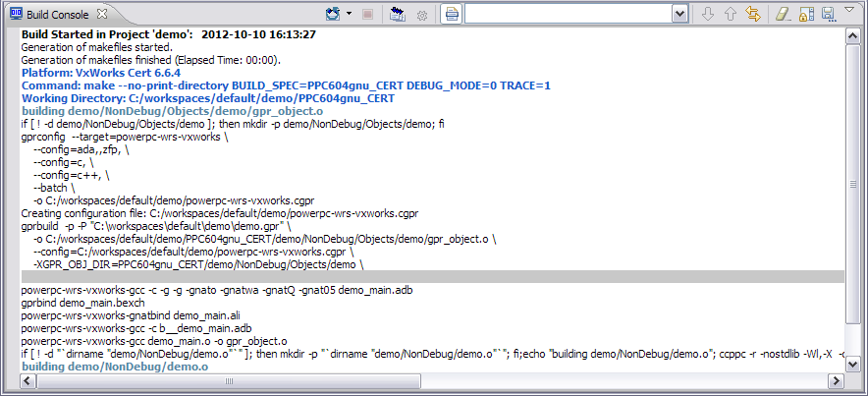The width and height of the screenshot is (868, 396).
Task: Click the 'Command: make --no-print-directory' line
Action: pyautogui.click(x=286, y=85)
